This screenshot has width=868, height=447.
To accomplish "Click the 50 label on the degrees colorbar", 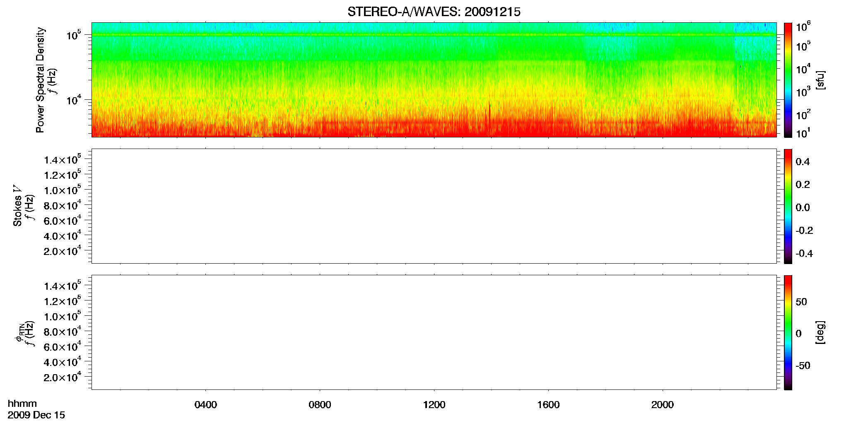I will coord(801,302).
